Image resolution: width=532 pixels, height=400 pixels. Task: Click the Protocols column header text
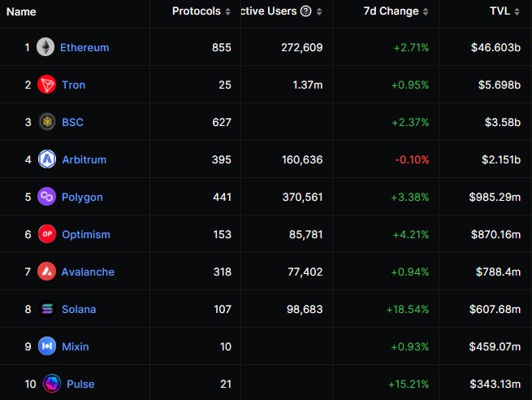[197, 11]
